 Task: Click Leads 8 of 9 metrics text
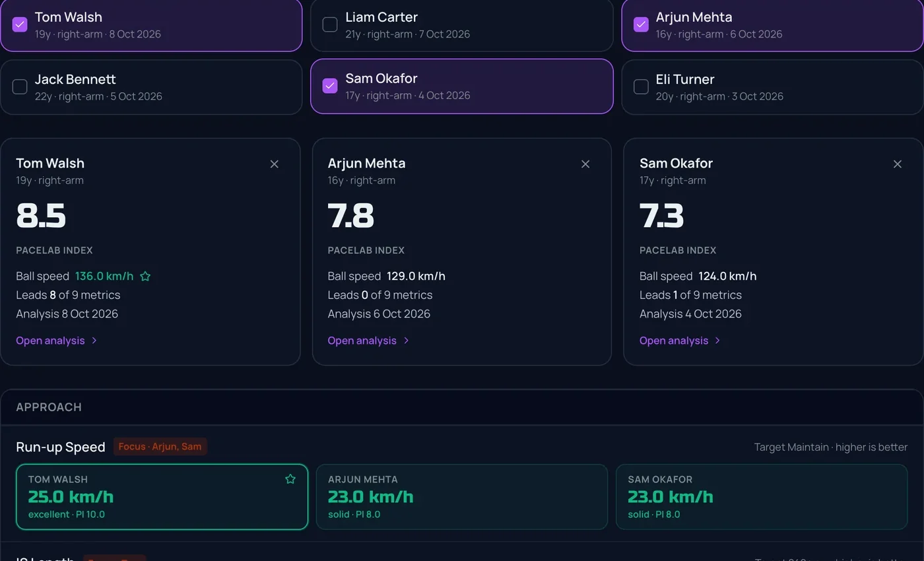click(68, 295)
